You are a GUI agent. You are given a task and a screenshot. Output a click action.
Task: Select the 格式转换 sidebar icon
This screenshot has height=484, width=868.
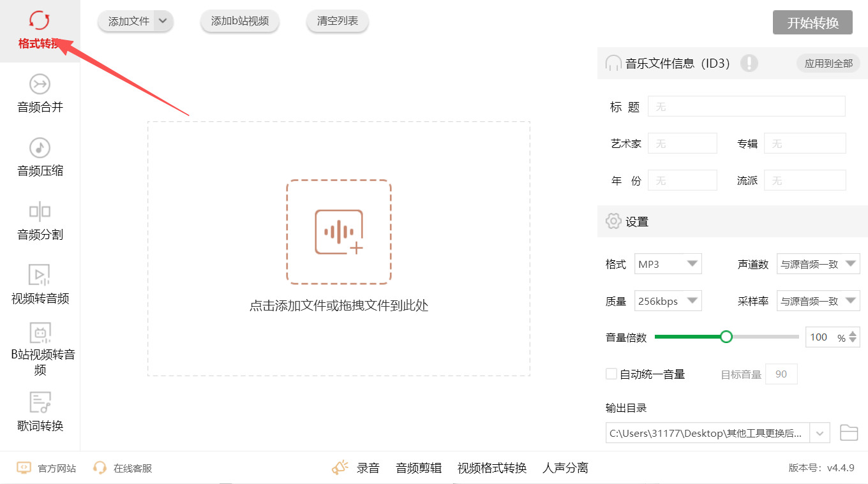(40, 20)
